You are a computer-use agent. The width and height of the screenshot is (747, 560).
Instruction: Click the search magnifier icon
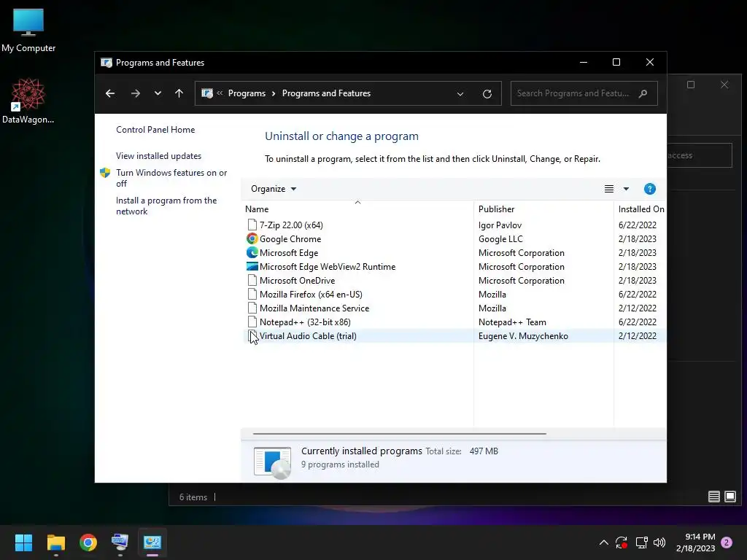pyautogui.click(x=643, y=93)
